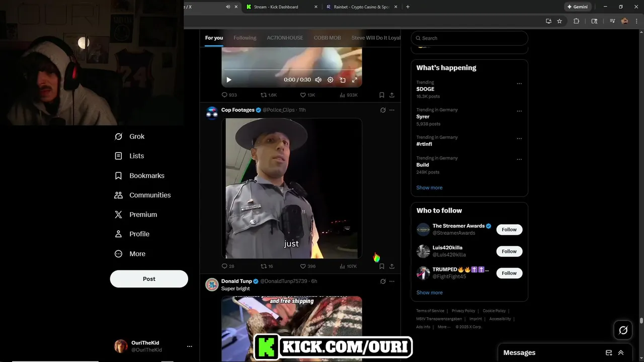This screenshot has width=644, height=362.
Task: Bookmark the top video post
Action: (x=382, y=95)
